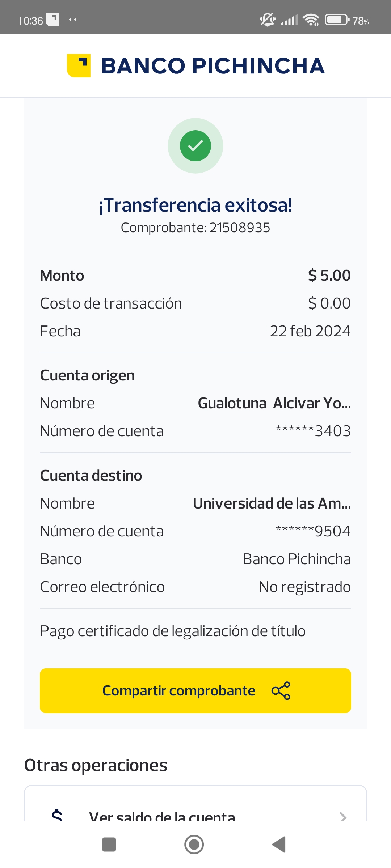Tap the Banco Pichincha header title

coord(213,66)
